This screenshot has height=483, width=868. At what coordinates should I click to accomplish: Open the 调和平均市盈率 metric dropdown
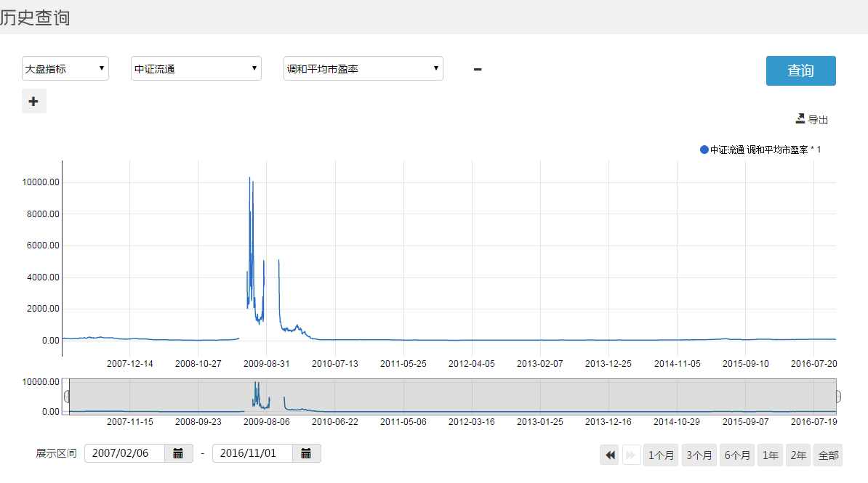coord(363,69)
